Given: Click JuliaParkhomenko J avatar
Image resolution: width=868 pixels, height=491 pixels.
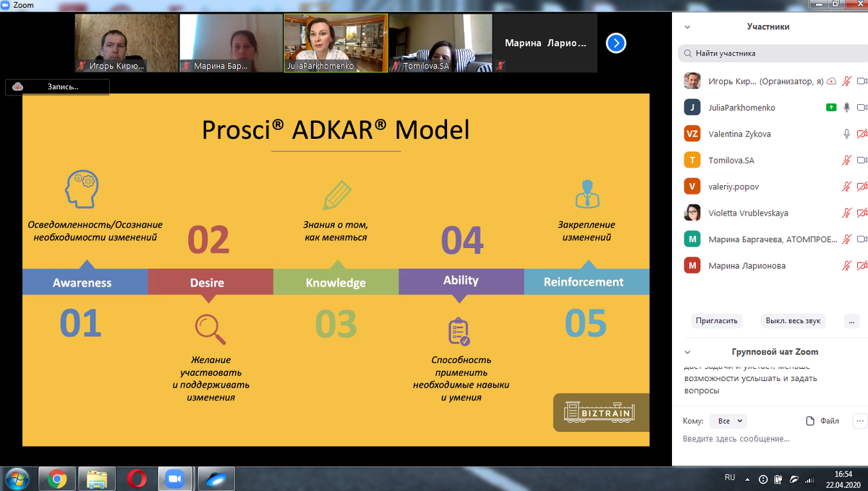Looking at the screenshot, I should (x=692, y=107).
